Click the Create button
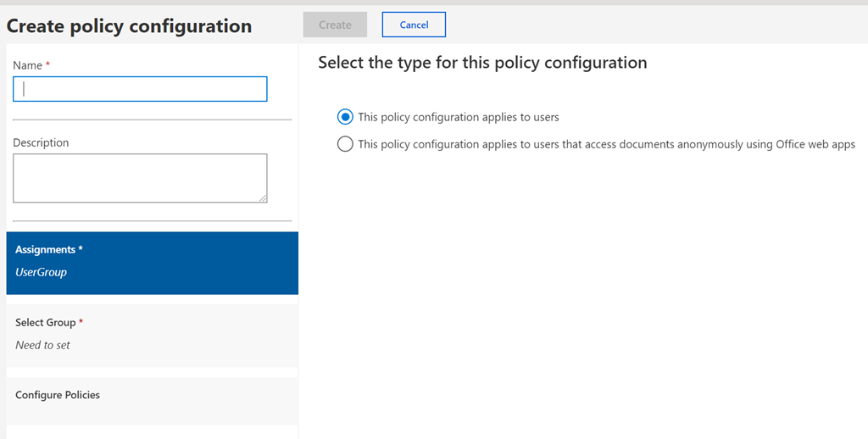Image resolution: width=868 pixels, height=439 pixels. click(335, 25)
